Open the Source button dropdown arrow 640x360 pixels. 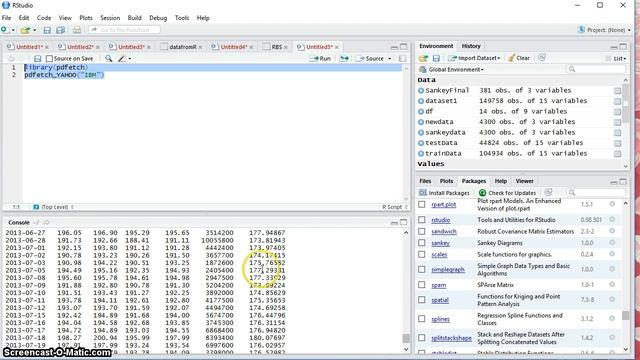click(x=389, y=59)
